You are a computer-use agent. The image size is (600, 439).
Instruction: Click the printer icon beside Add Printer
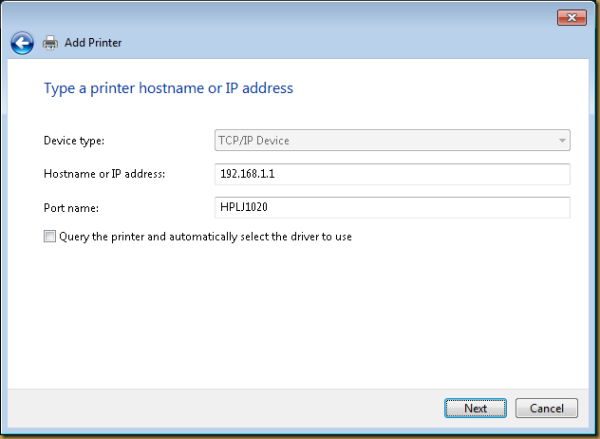50,43
